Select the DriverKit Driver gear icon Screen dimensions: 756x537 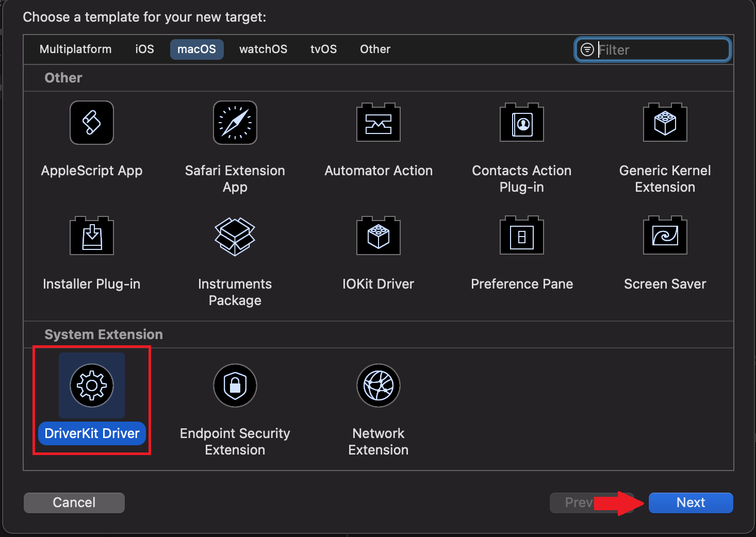point(92,385)
